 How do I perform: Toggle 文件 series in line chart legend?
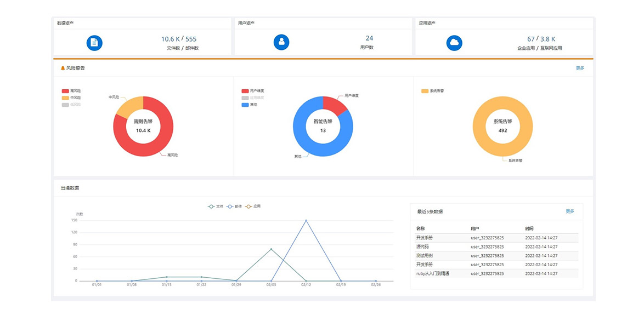(216, 207)
